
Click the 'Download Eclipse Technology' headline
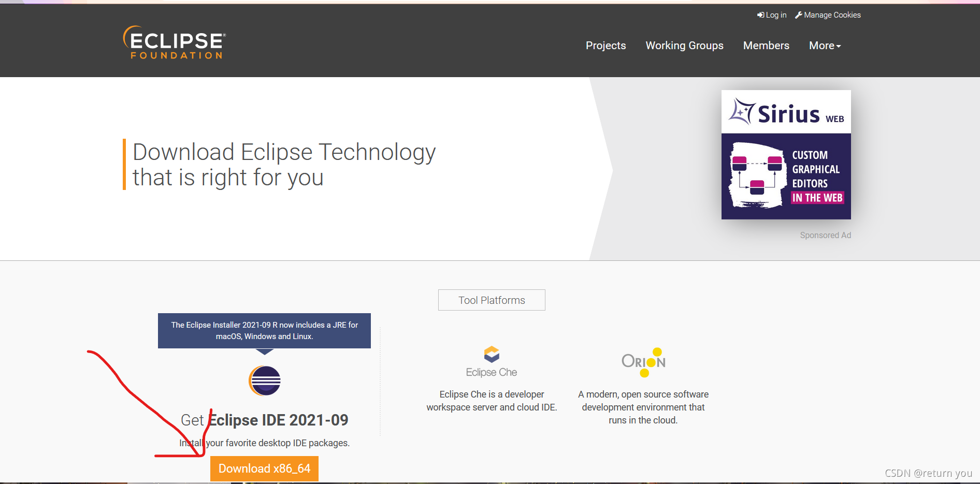coord(284,165)
